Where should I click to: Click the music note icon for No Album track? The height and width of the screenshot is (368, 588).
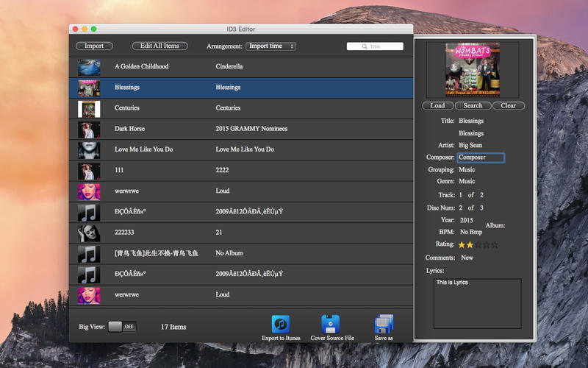coord(89,253)
